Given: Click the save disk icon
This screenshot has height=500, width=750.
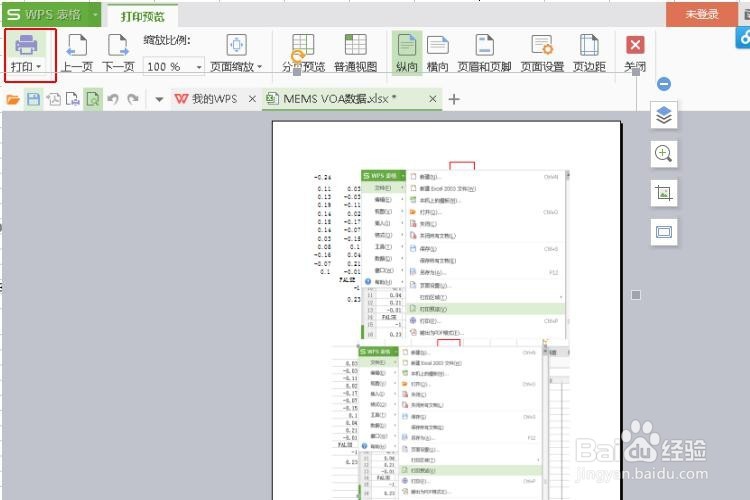Looking at the screenshot, I should [x=33, y=99].
